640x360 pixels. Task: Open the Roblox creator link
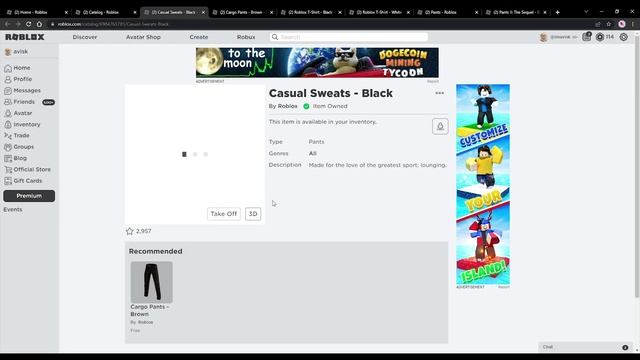(x=288, y=106)
